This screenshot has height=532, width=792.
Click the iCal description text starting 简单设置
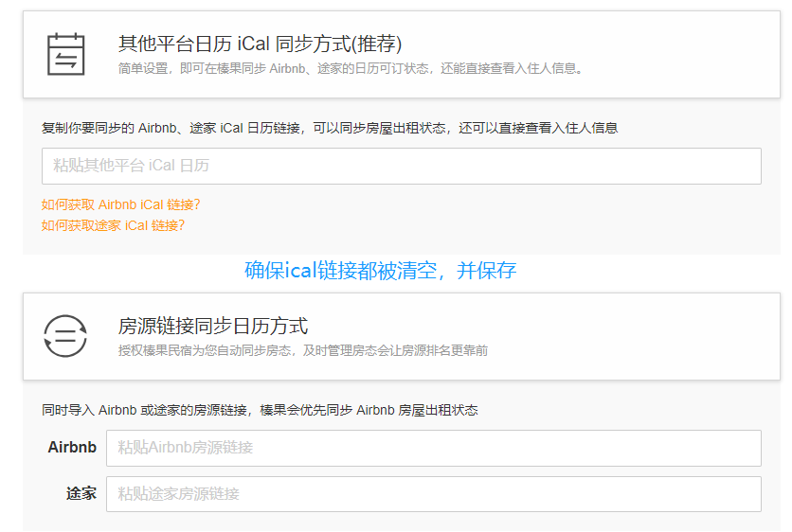point(350,69)
